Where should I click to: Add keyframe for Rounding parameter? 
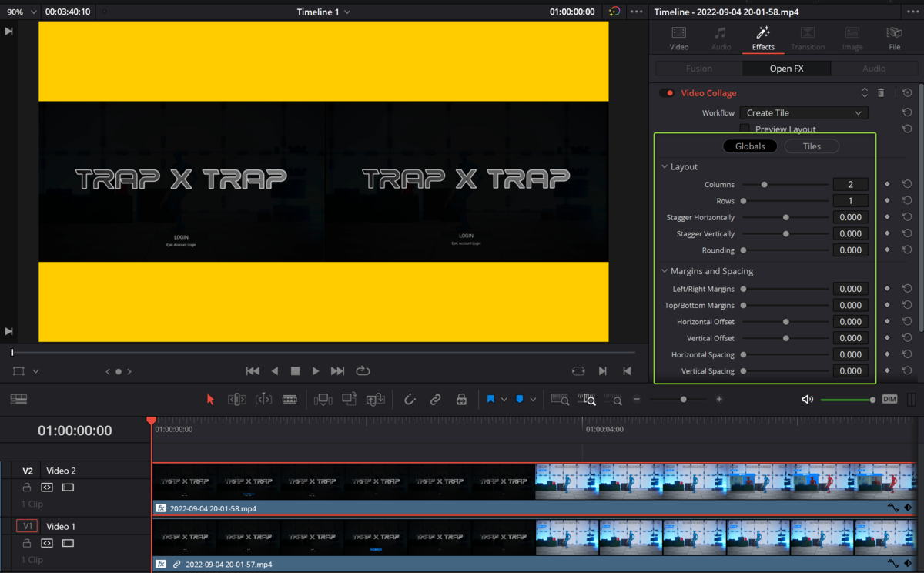pos(887,250)
